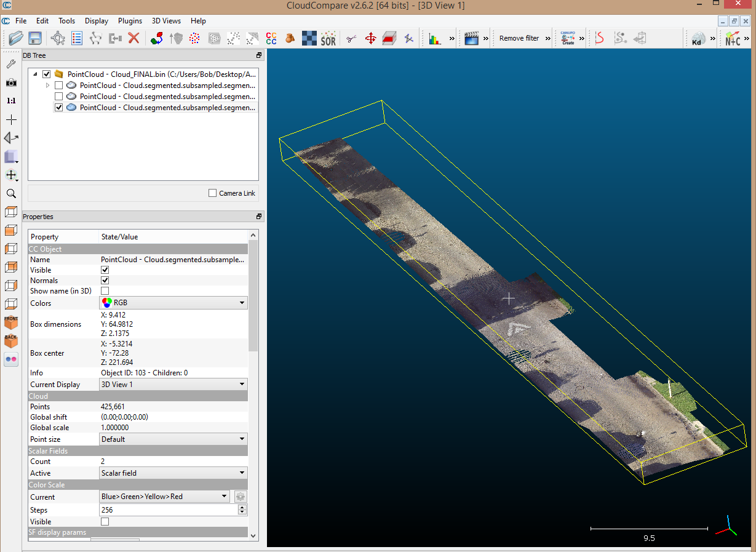Image resolution: width=756 pixels, height=552 pixels.
Task: Open the Current Display dropdown
Action: pos(173,384)
